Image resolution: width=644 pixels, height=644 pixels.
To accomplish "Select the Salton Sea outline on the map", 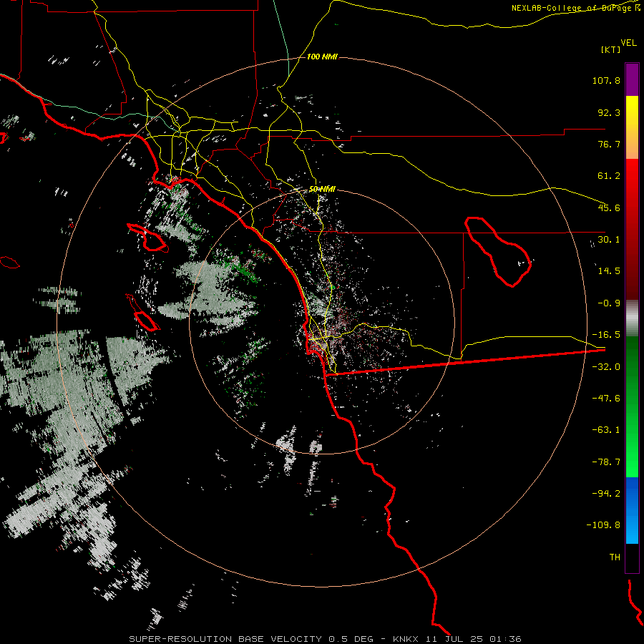I will click(498, 251).
